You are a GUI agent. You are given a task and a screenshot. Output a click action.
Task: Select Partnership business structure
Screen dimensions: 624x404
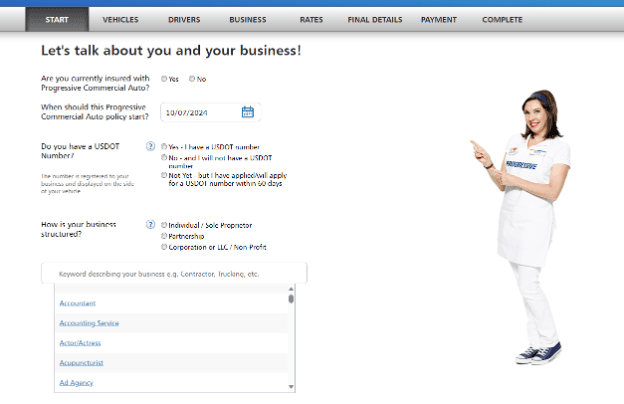(x=164, y=236)
